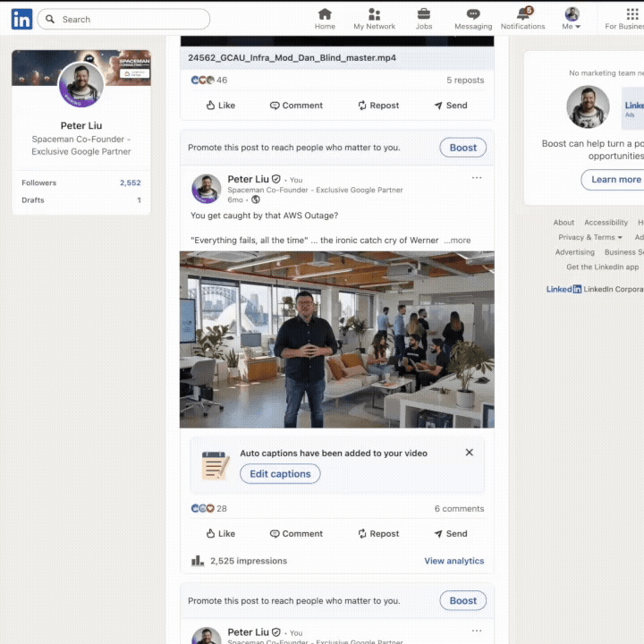
Task: Boost the AWS Outage post
Action: pyautogui.click(x=463, y=148)
